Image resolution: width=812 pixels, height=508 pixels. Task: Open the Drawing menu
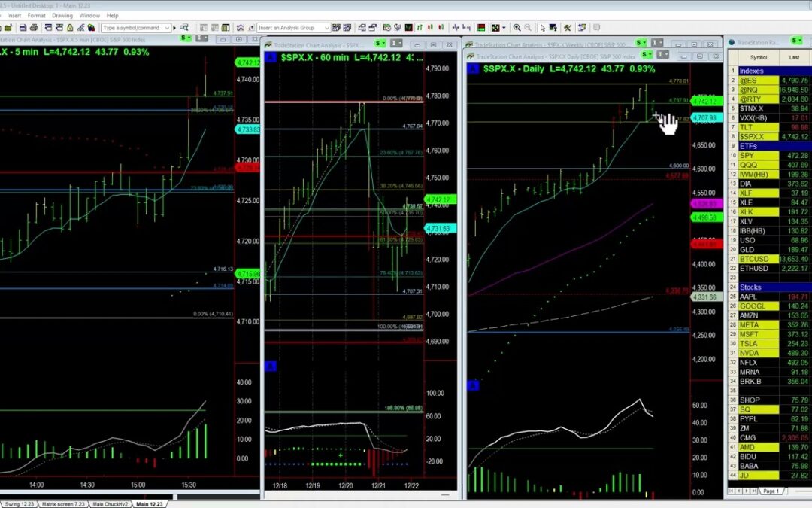click(x=62, y=14)
